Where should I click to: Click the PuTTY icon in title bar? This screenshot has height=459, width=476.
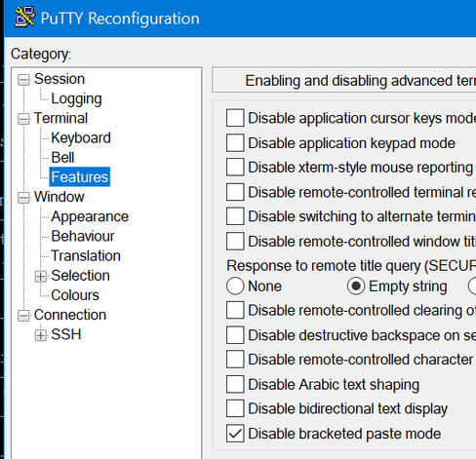[x=24, y=18]
